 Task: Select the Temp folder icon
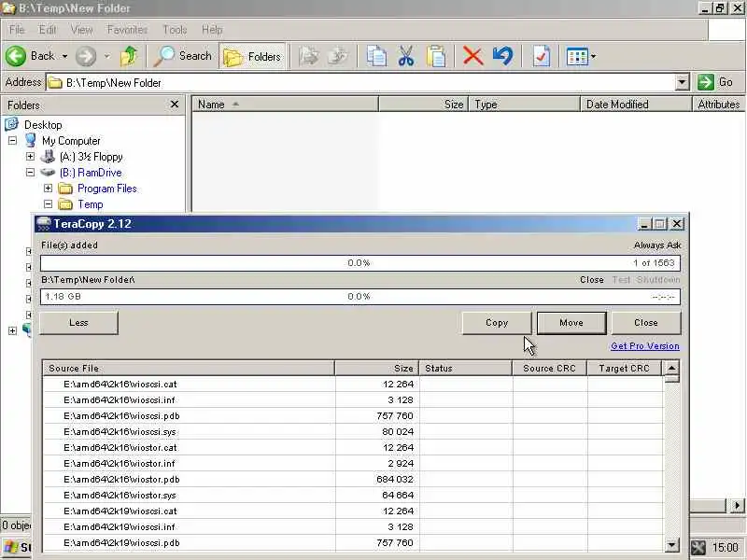pyautogui.click(x=65, y=204)
